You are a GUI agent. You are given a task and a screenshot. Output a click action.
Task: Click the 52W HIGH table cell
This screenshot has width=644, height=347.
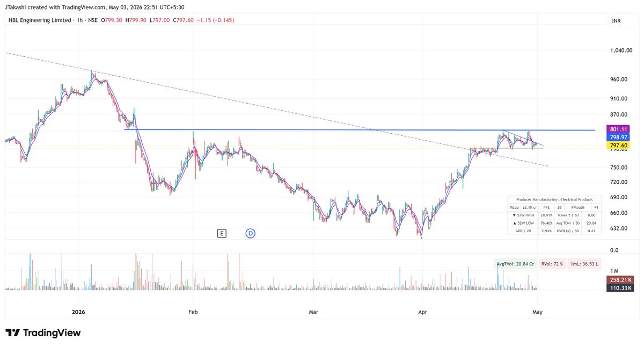(523, 215)
